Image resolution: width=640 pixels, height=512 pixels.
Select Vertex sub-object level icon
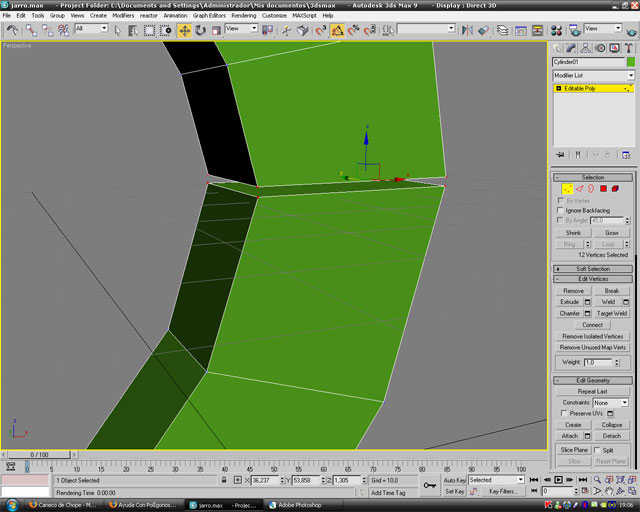coord(567,189)
